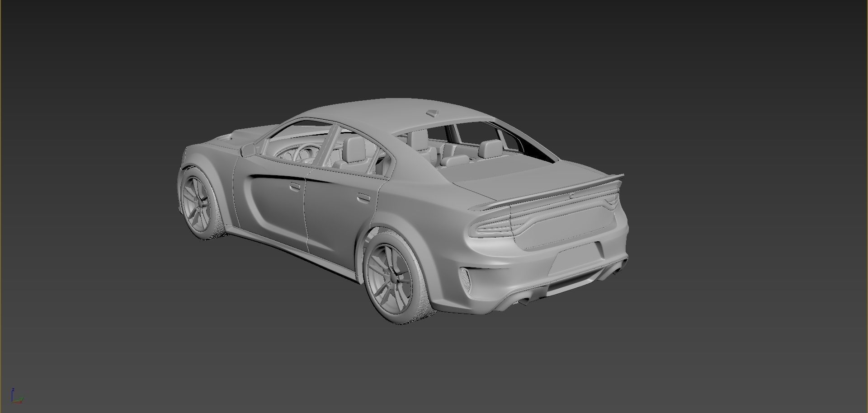
Task: Click the XYZ world axis tripod
Action: click(17, 395)
